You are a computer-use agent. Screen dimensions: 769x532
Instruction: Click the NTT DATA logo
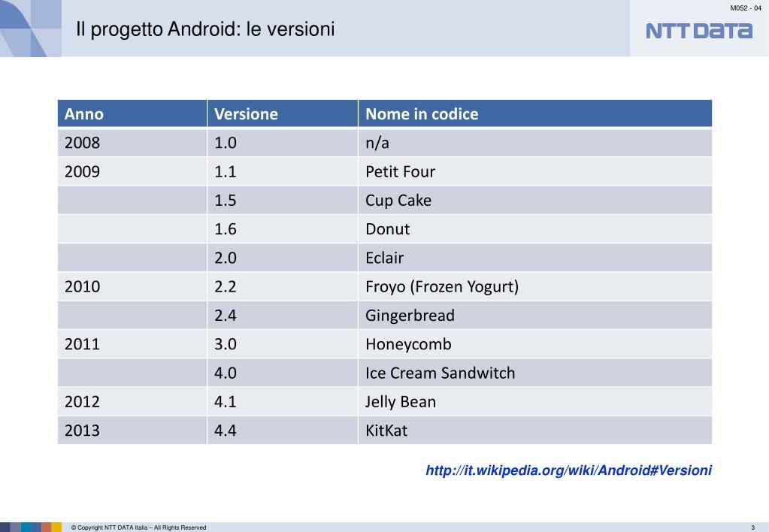click(699, 31)
